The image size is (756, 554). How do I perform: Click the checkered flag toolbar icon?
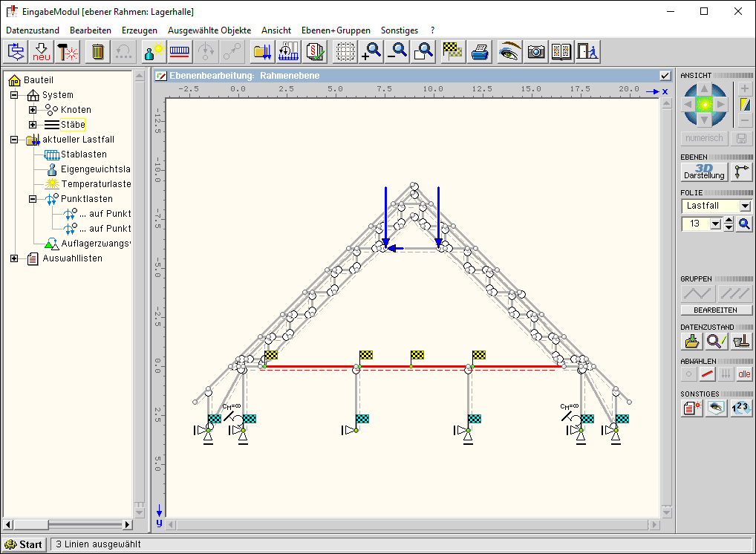[x=452, y=52]
